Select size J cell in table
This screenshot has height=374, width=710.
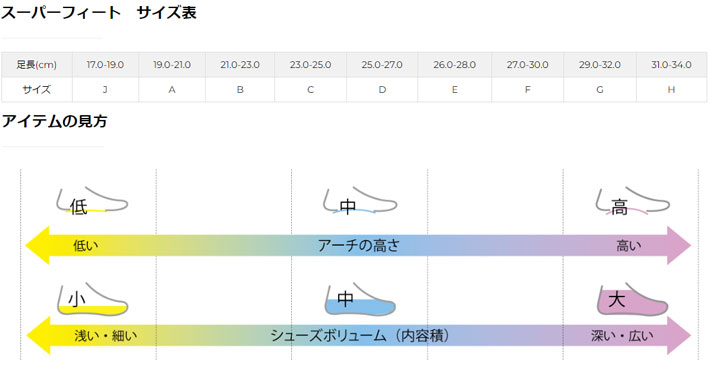(105, 90)
